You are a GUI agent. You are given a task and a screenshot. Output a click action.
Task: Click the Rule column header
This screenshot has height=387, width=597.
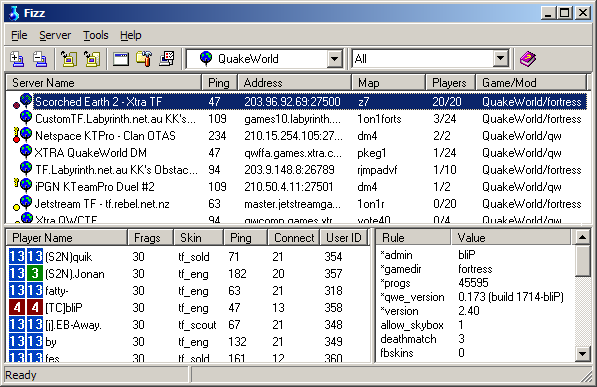coord(413,238)
